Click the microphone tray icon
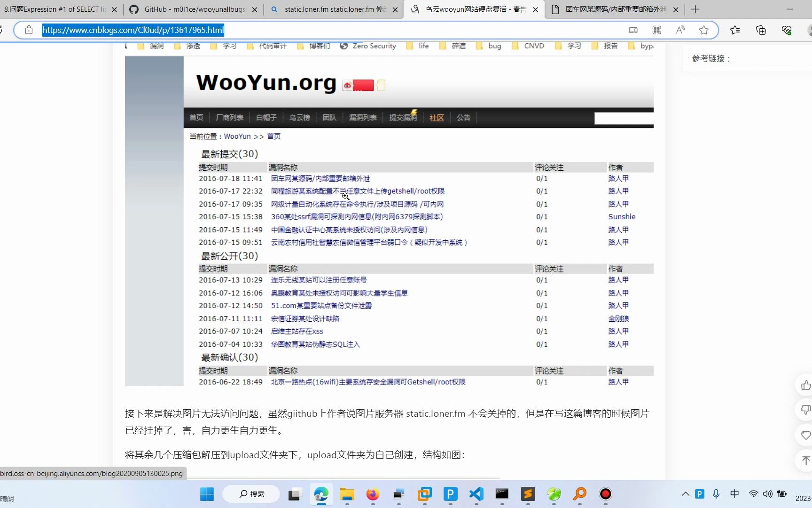The height and width of the screenshot is (508, 812). tap(716, 494)
